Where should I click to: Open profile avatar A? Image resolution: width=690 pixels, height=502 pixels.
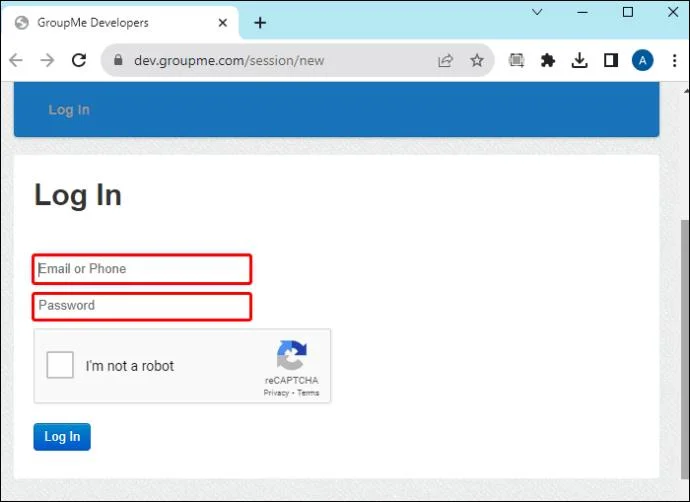[642, 60]
